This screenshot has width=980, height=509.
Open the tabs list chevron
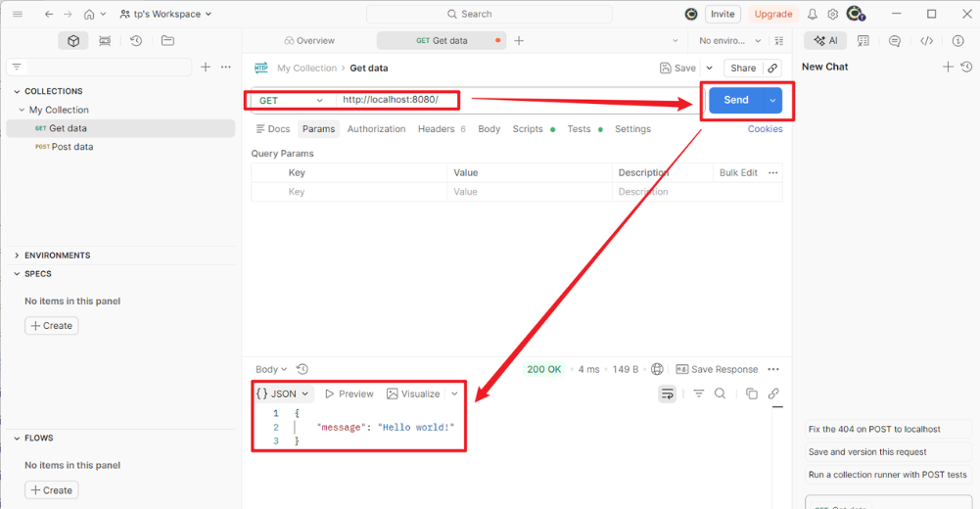click(675, 40)
